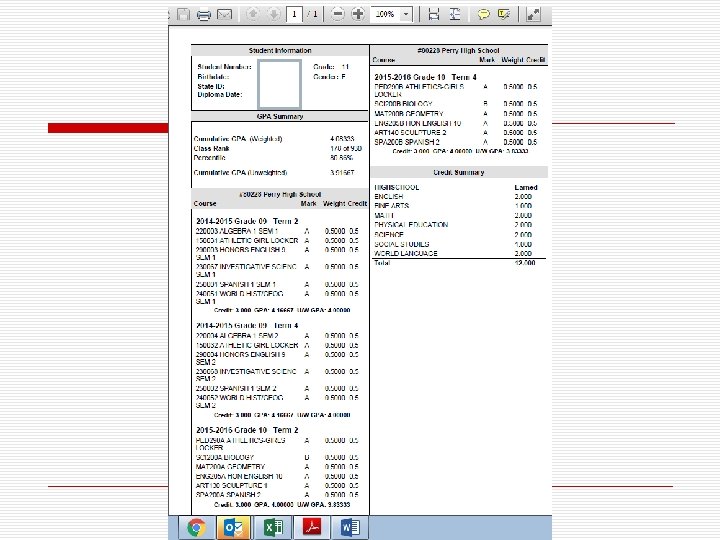Click the Student Information header
The height and width of the screenshot is (540, 720).
280,51
